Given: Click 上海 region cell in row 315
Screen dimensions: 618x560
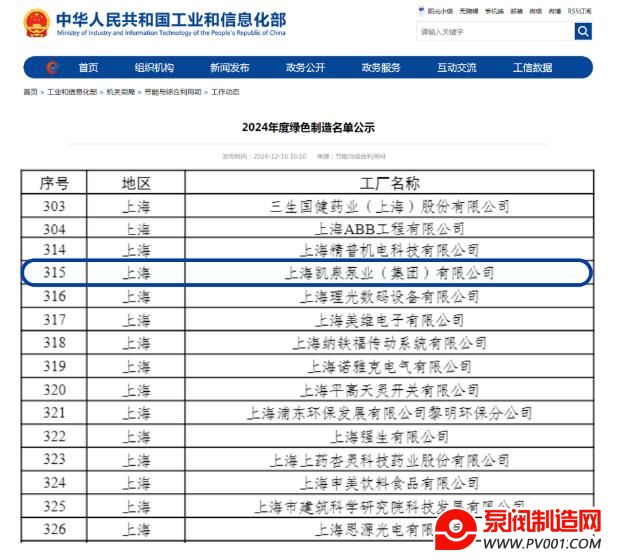Looking at the screenshot, I should [136, 273].
